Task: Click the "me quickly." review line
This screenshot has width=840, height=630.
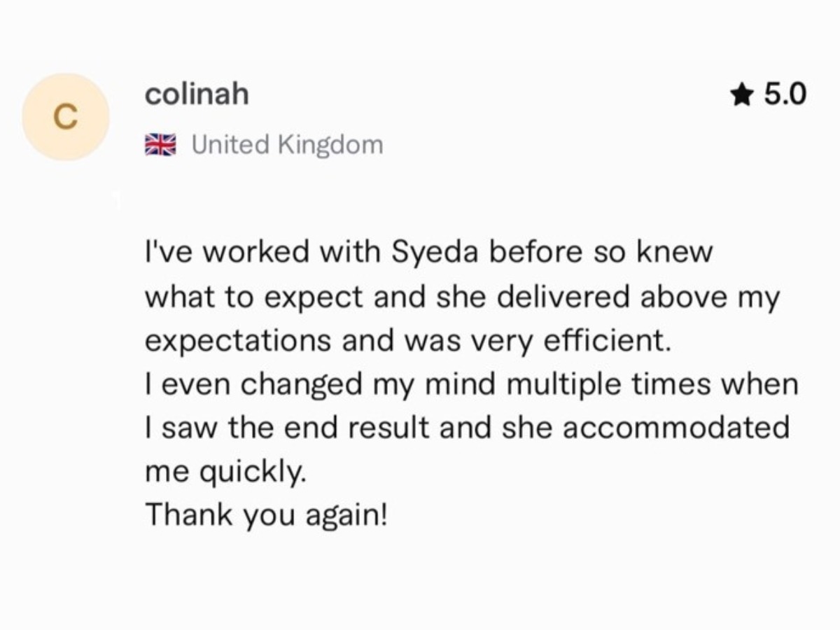Action: coord(225,472)
